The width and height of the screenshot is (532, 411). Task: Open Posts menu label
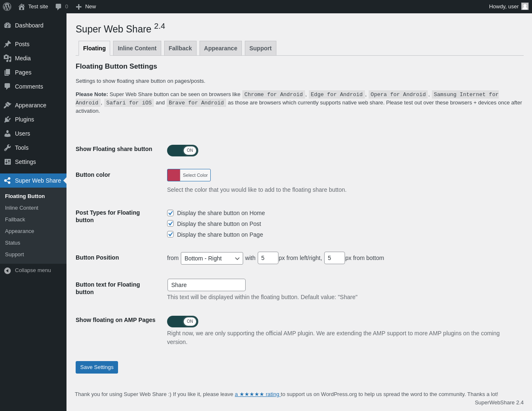coord(22,44)
